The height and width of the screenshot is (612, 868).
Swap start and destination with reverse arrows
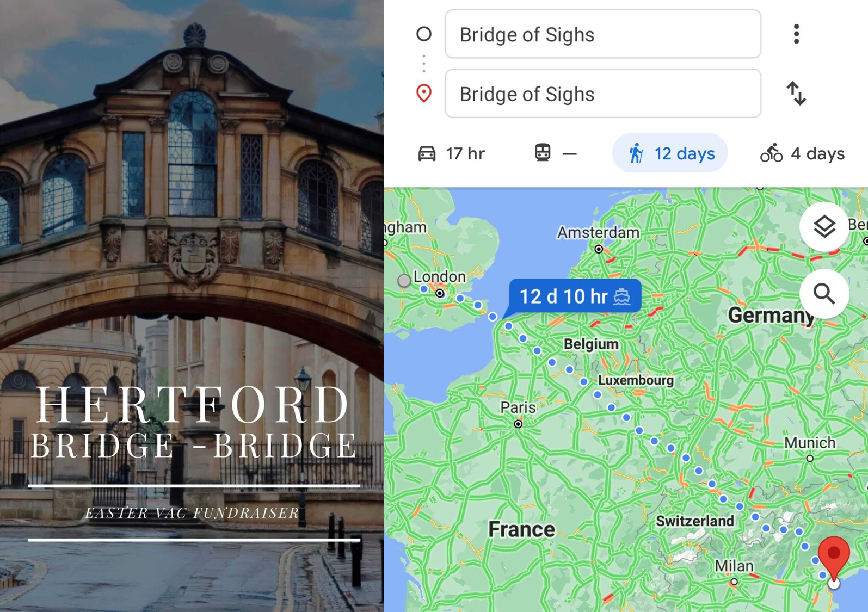pos(796,94)
